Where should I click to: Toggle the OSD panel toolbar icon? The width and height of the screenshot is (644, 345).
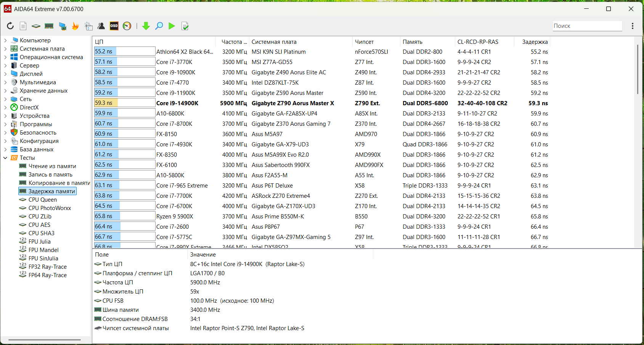click(114, 26)
